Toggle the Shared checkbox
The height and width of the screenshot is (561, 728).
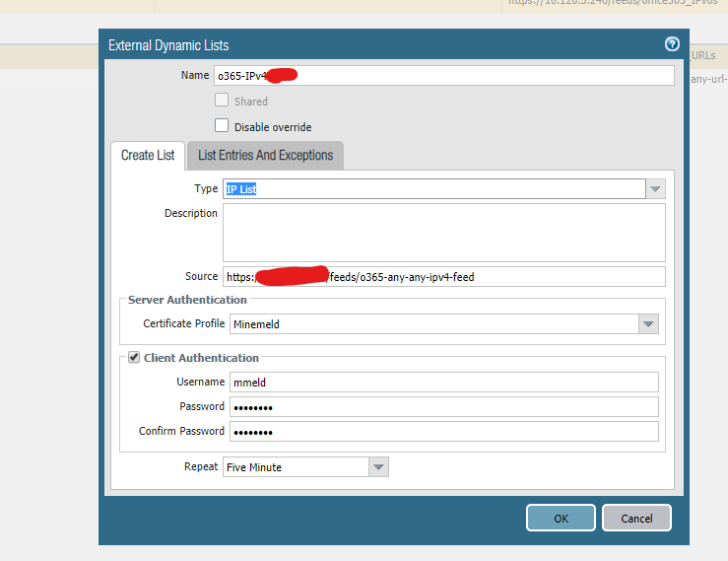[x=222, y=100]
